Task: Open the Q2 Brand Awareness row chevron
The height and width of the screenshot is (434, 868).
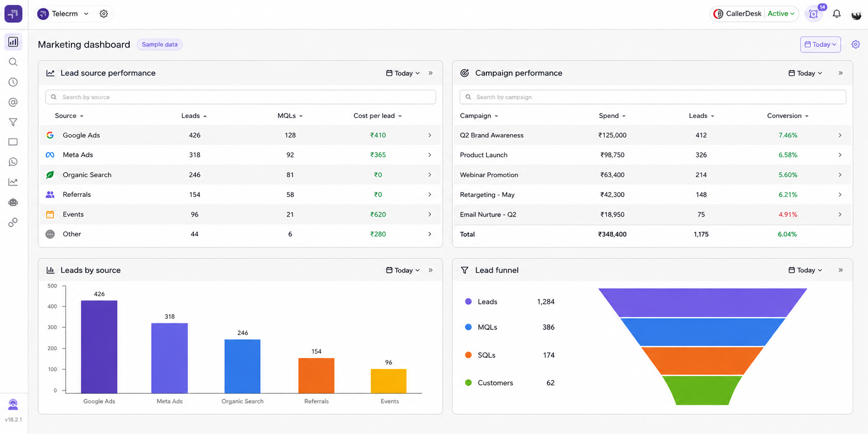Action: point(840,135)
